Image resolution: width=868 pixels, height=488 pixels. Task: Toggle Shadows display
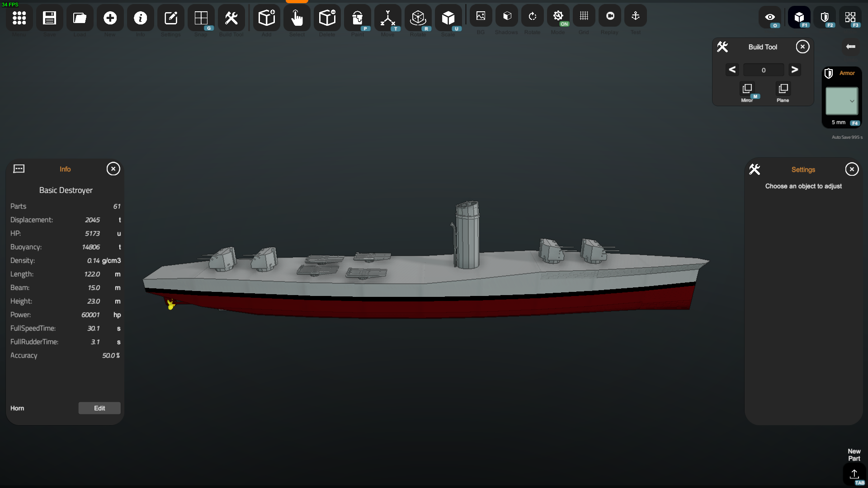tap(507, 16)
